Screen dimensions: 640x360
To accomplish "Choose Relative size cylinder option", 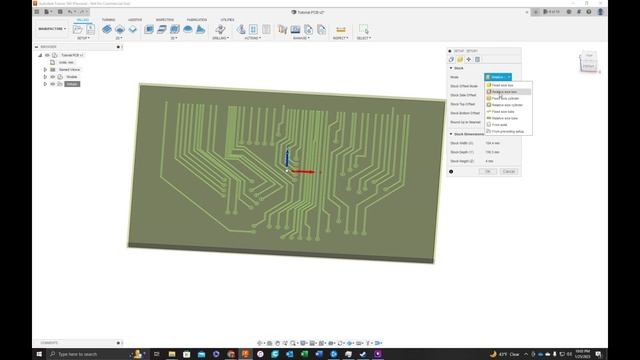I will coord(507,105).
